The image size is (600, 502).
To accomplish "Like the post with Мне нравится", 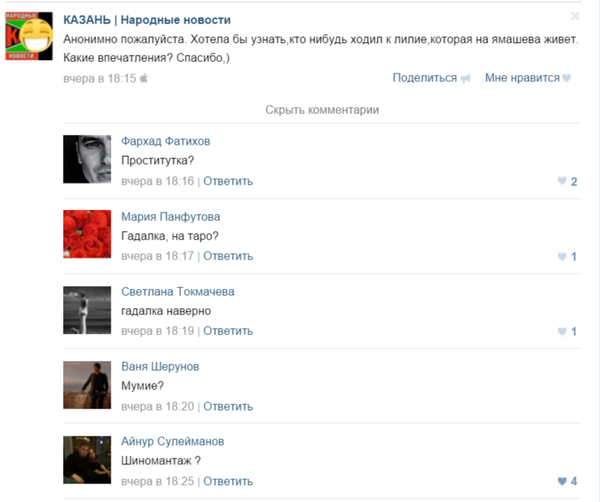I will pyautogui.click(x=522, y=78).
